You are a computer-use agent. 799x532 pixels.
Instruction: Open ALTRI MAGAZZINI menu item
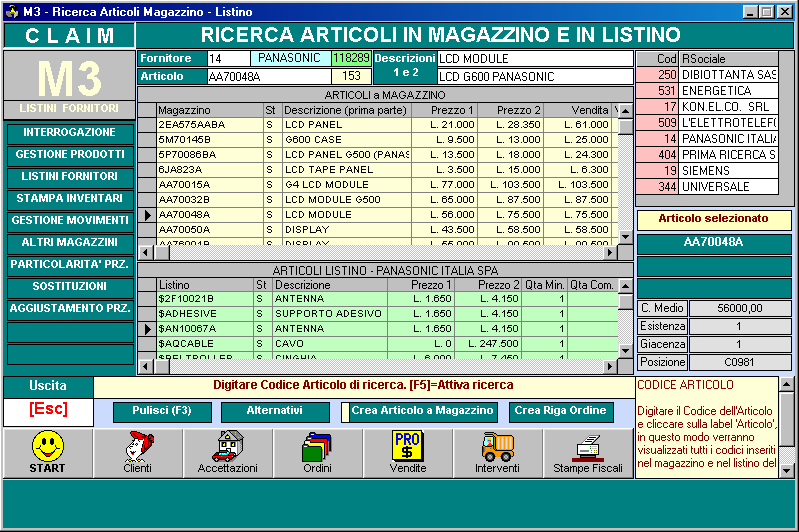69,242
